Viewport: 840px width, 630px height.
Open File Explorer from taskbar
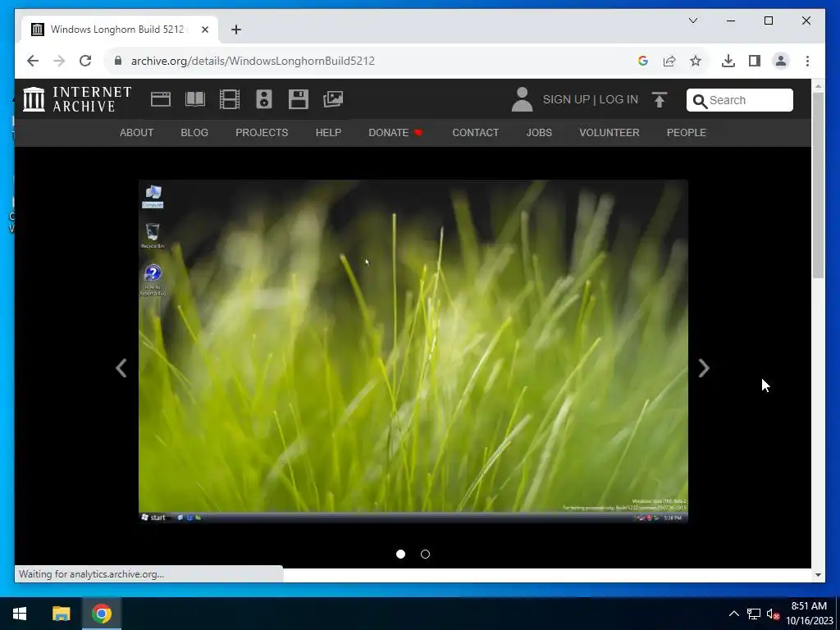[x=61, y=614]
